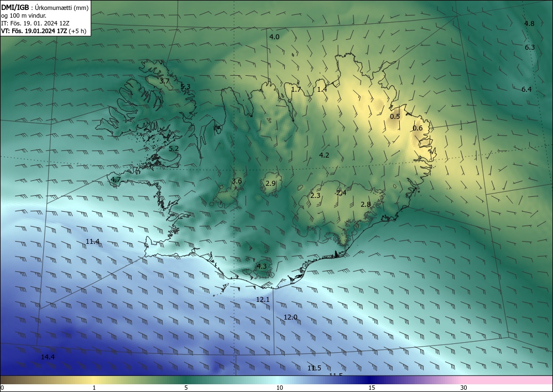This screenshot has width=553, height=392.
Task: Click the colour scale tick label 0
Action: [2, 388]
